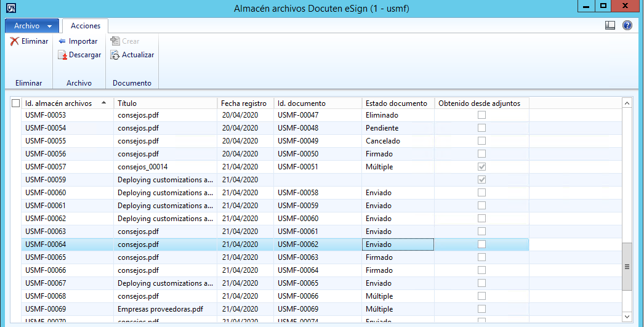Image resolution: width=644 pixels, height=327 pixels.
Task: Toggle adjuntos checkbox for USMF-00054
Action: pyautogui.click(x=481, y=128)
